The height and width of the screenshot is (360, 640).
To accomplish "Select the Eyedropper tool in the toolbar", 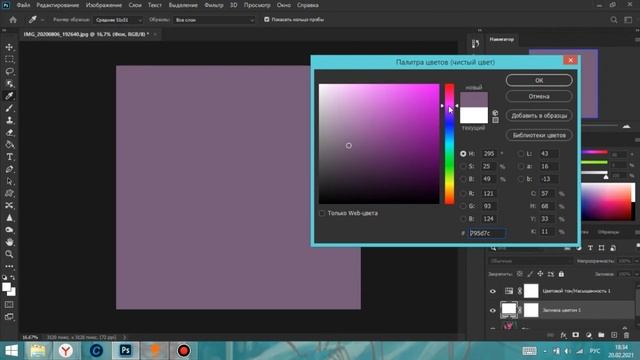I will [9, 96].
